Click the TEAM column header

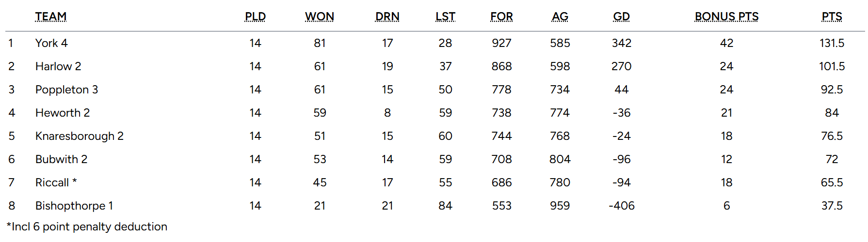pos(51,17)
